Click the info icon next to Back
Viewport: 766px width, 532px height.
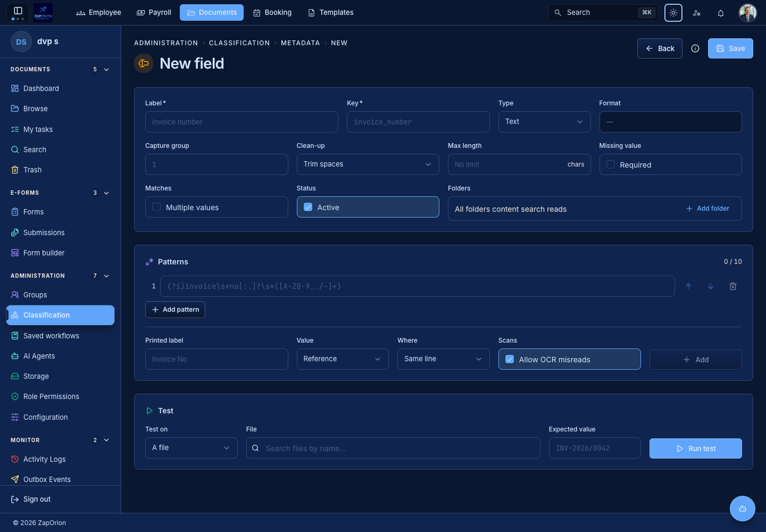pyautogui.click(x=695, y=48)
